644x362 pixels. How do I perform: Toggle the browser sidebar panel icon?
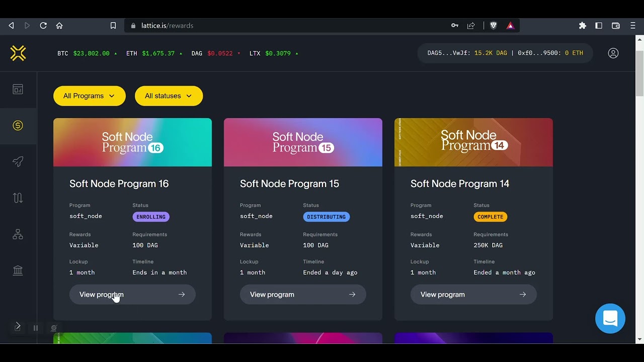(599, 26)
